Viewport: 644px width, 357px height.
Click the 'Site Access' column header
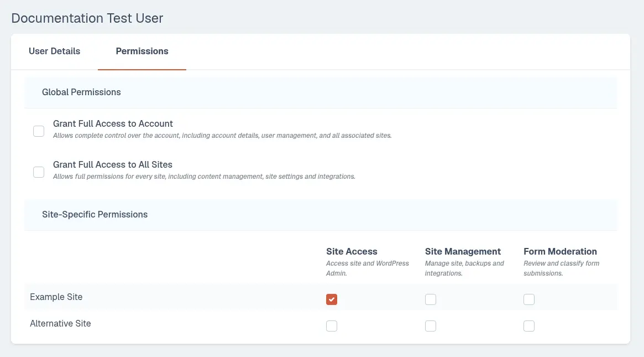click(352, 251)
